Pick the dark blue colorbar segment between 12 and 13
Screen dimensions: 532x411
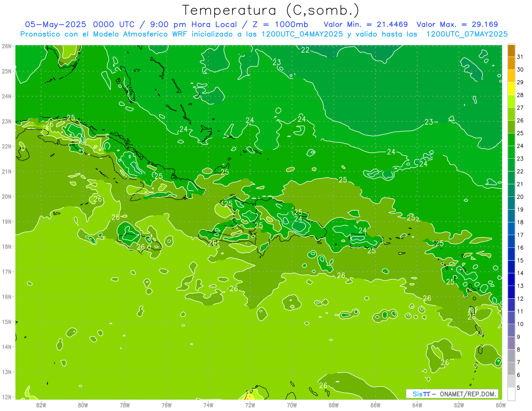pos(511,292)
